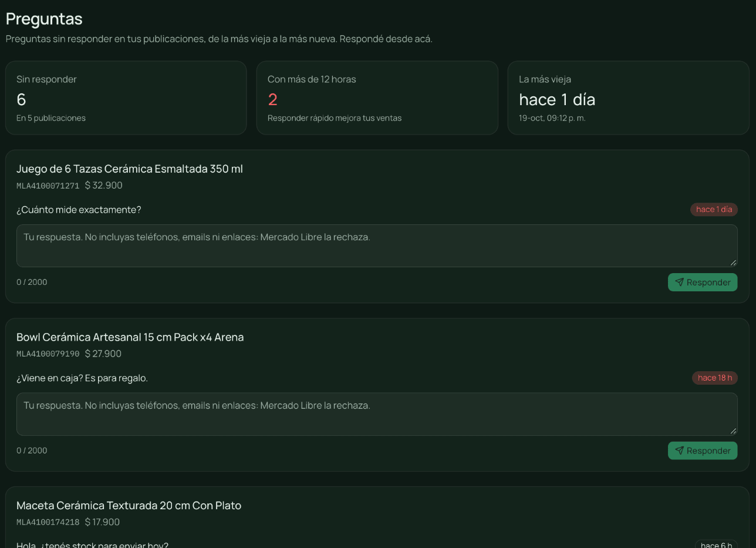Click the 'Preguntas' page heading
The image size is (756, 548).
tap(44, 19)
